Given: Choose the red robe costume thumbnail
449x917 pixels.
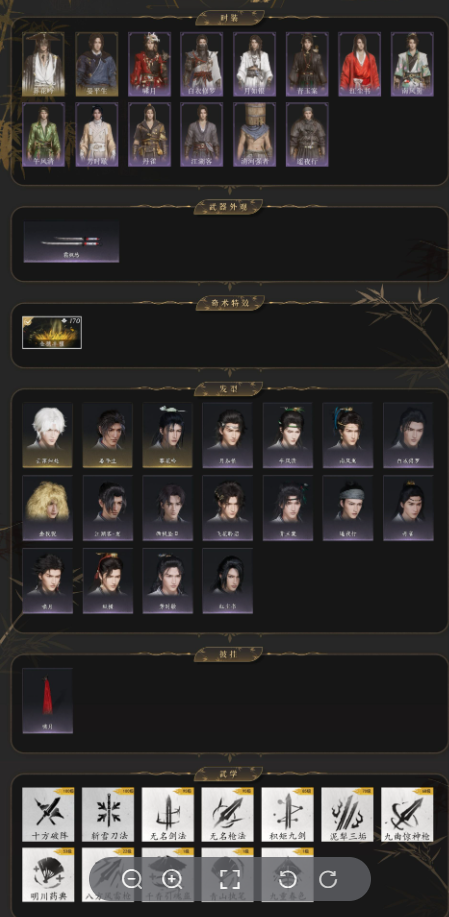Looking at the screenshot, I should point(360,64).
